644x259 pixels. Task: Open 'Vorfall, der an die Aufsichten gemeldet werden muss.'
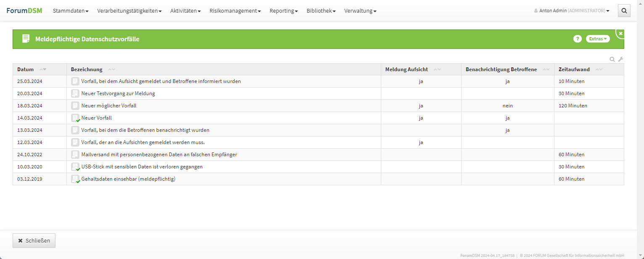pos(143,142)
